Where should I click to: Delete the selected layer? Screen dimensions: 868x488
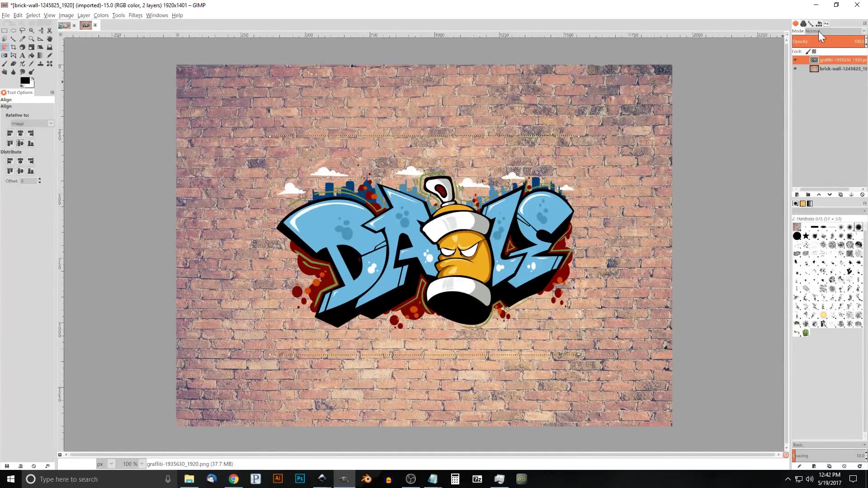click(x=862, y=195)
